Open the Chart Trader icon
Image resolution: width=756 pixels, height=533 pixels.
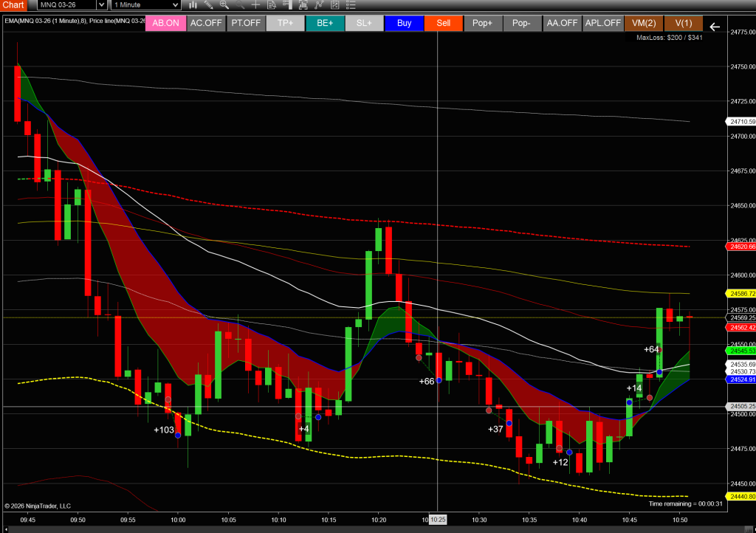pyautogui.click(x=287, y=4)
